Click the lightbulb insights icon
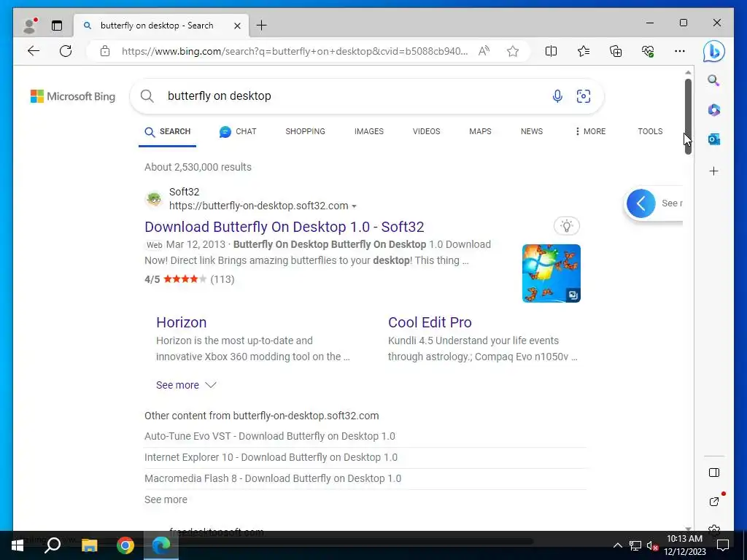747x560 pixels. click(x=566, y=226)
